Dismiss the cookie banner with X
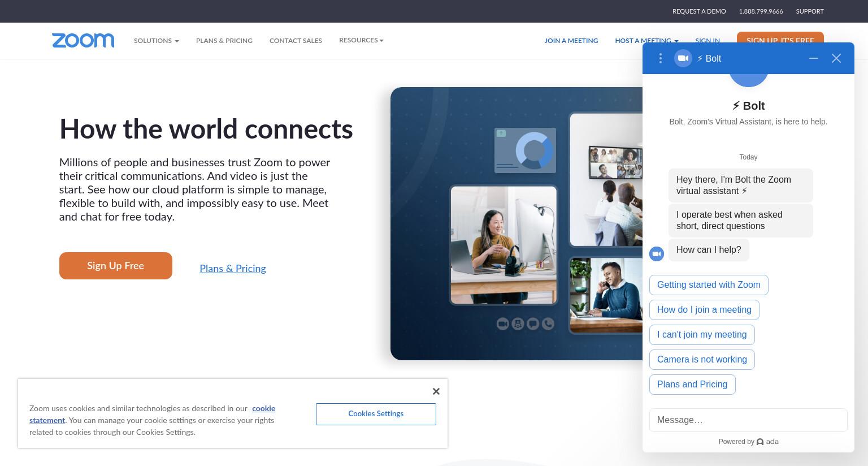The height and width of the screenshot is (466, 868). pos(436,391)
